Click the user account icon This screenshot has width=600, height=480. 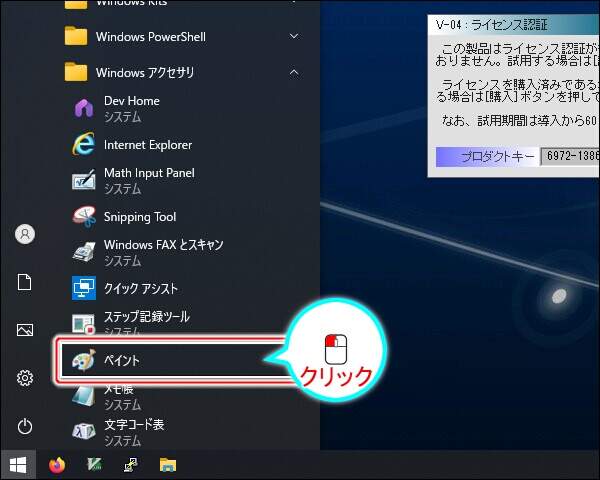pos(25,233)
